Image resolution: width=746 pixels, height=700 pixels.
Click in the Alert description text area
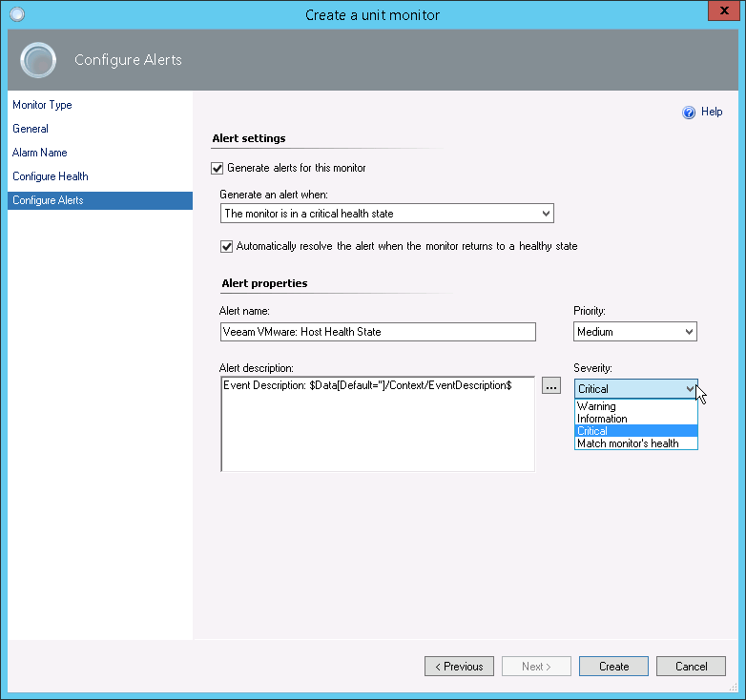coord(378,429)
